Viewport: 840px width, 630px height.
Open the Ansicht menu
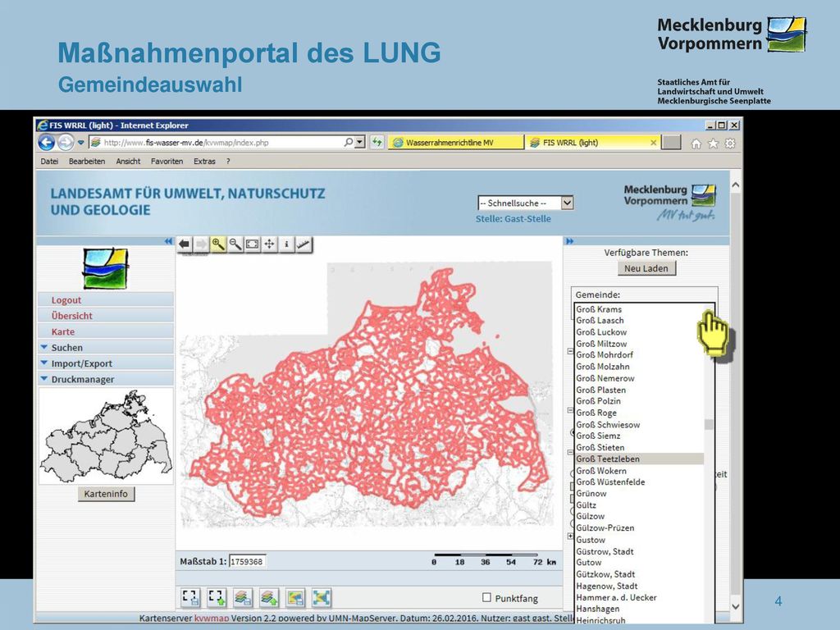pos(128,162)
